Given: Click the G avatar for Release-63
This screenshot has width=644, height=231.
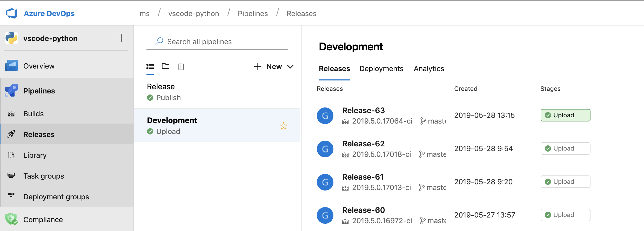Looking at the screenshot, I should pyautogui.click(x=325, y=116).
